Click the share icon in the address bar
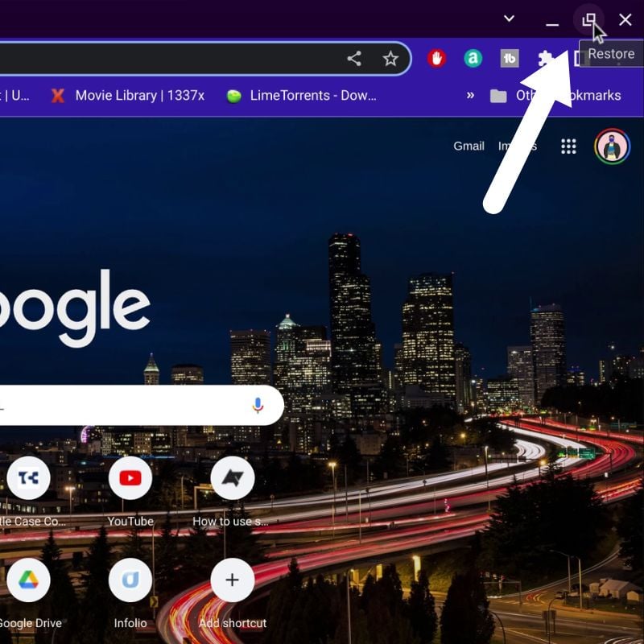 354,59
